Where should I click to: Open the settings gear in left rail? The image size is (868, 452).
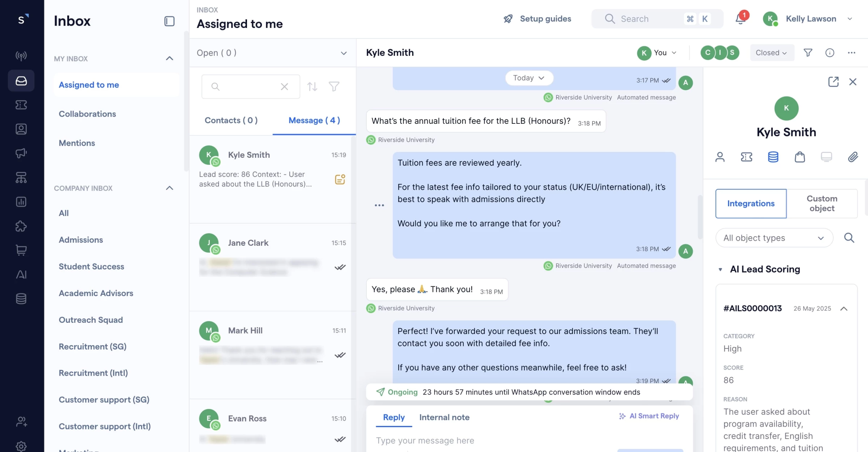[21, 446]
